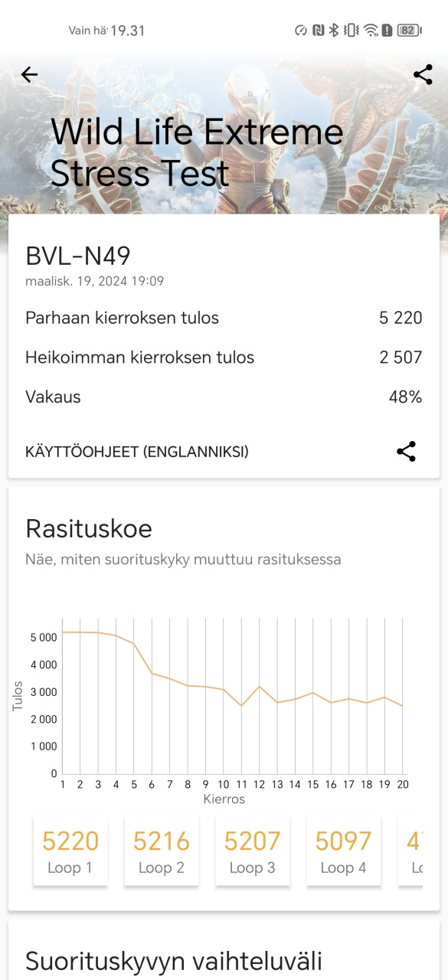Select the Loop 3 score card 5207
The width and height of the screenshot is (448, 980).
pyautogui.click(x=253, y=851)
